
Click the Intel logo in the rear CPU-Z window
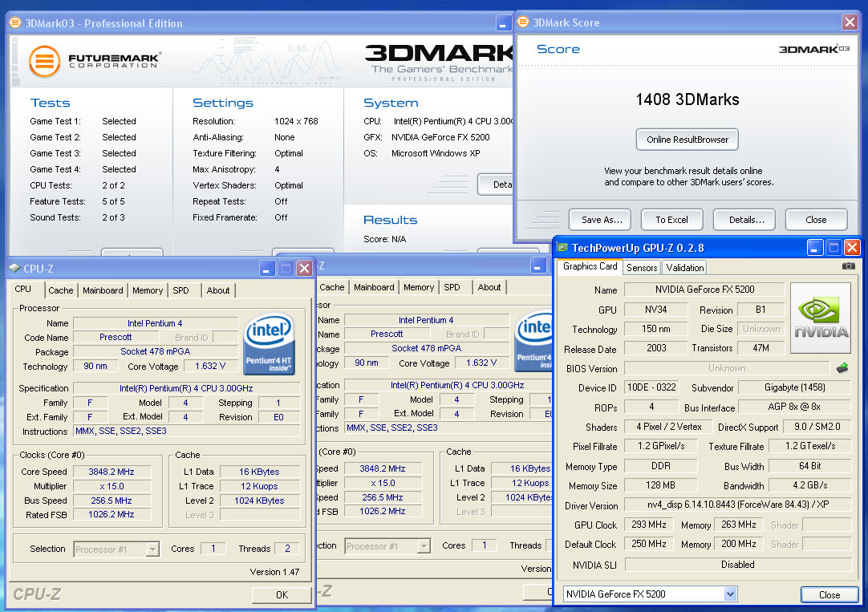(x=533, y=340)
